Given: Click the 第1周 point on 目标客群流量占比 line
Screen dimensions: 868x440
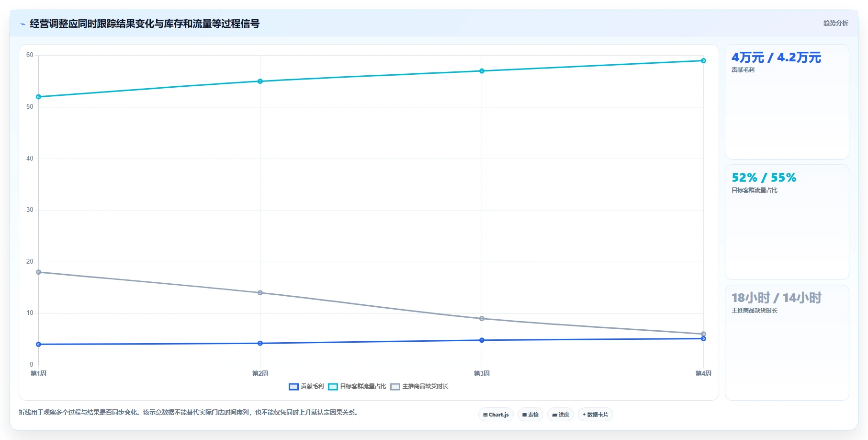Looking at the screenshot, I should pyautogui.click(x=39, y=97).
